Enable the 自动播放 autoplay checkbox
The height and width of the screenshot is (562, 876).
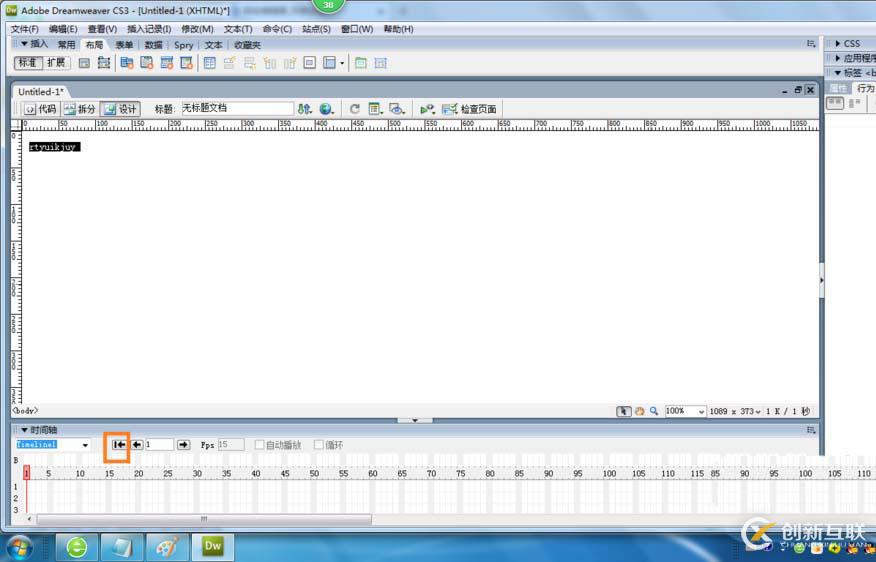coord(259,445)
